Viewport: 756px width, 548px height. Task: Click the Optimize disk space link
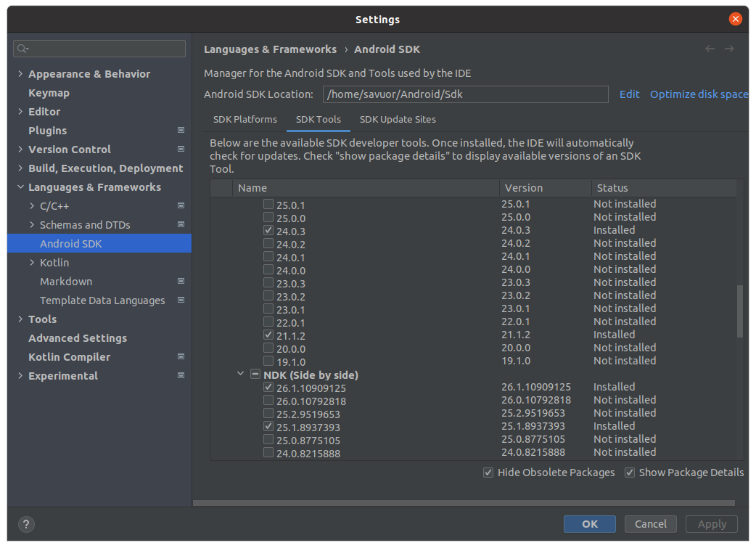pyautogui.click(x=699, y=94)
